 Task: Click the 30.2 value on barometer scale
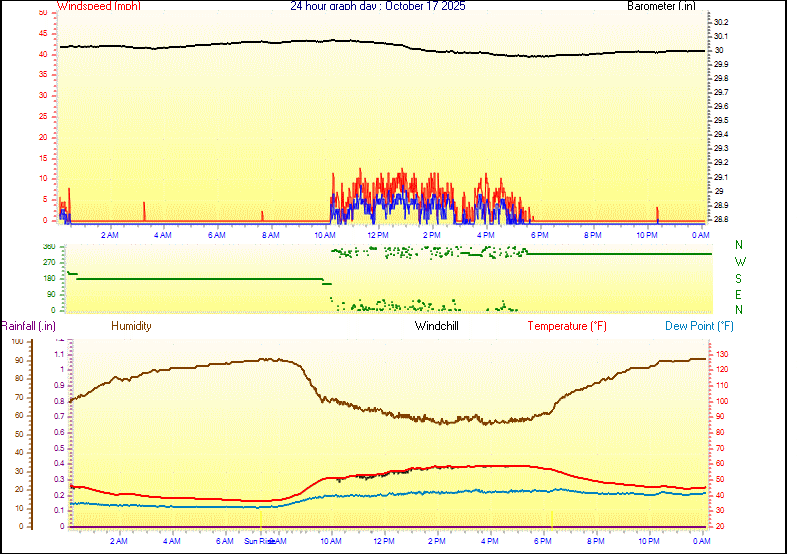(x=720, y=22)
